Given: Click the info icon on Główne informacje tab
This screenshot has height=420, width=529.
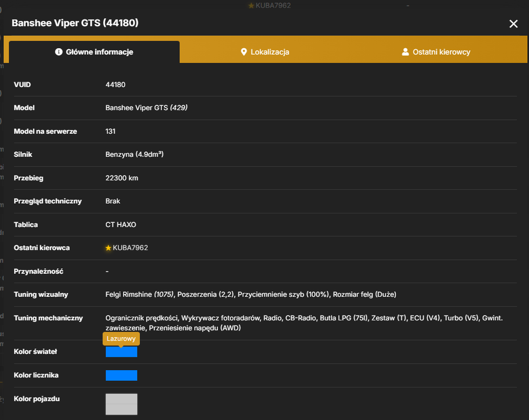Looking at the screenshot, I should pyautogui.click(x=59, y=52).
